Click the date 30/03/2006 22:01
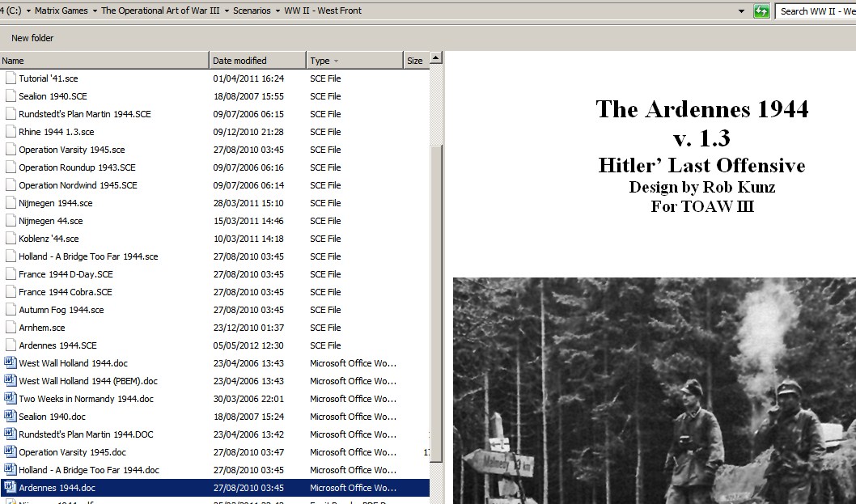This screenshot has height=504, width=856. coord(248,399)
